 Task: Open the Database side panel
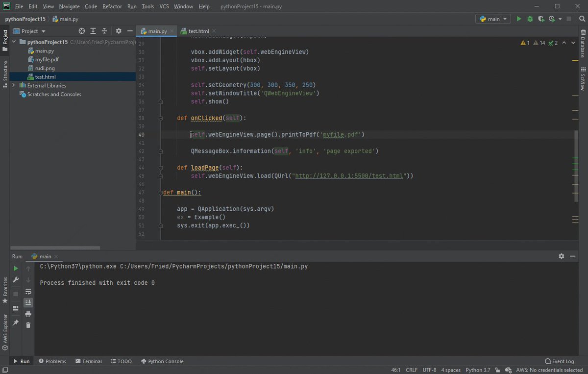tap(583, 44)
